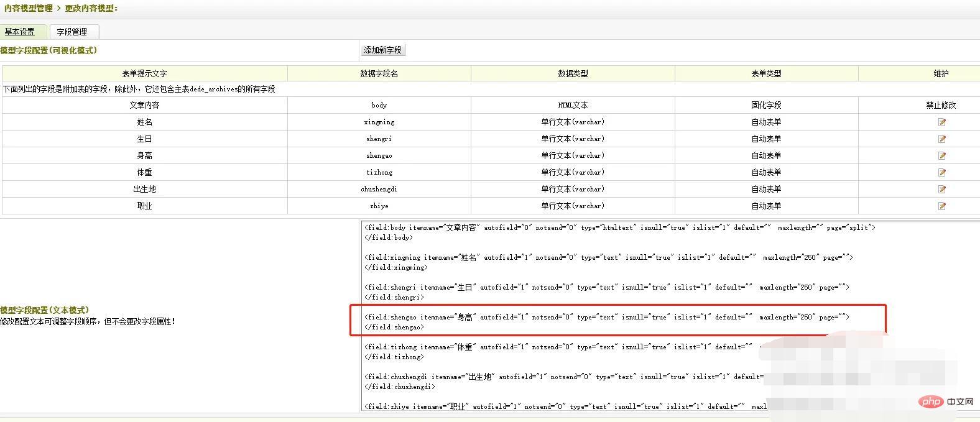This screenshot has height=422, width=980.
Task: Click the 生日 label cell
Action: 144,139
